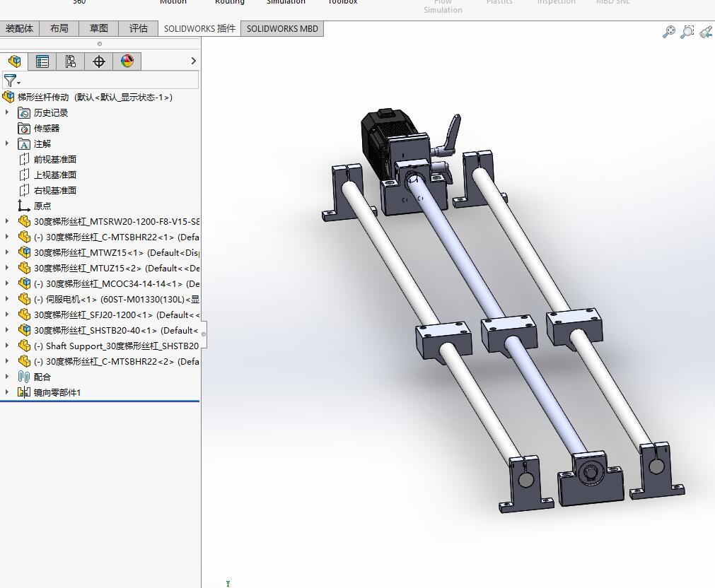Click the panel top split handle dot

pyautogui.click(x=100, y=44)
